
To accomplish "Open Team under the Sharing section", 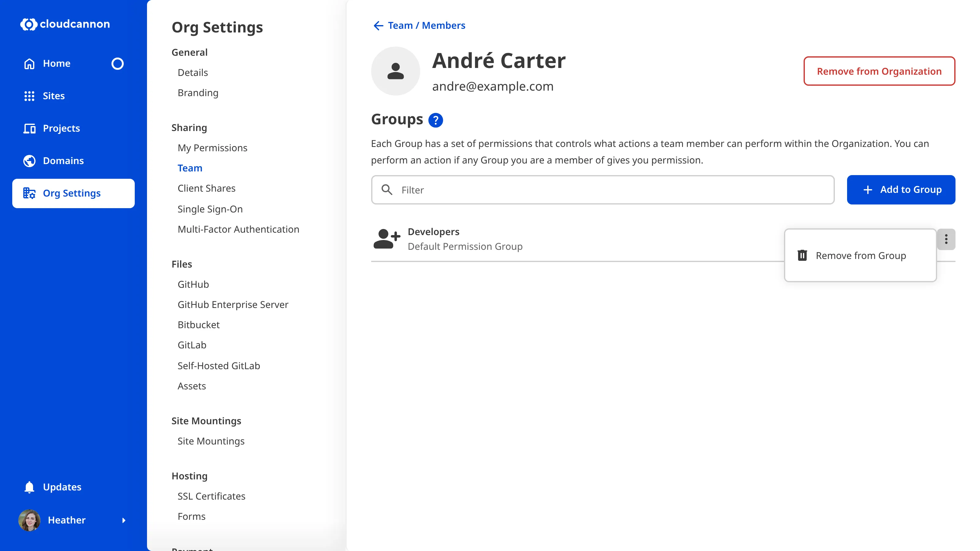I will coord(190,168).
